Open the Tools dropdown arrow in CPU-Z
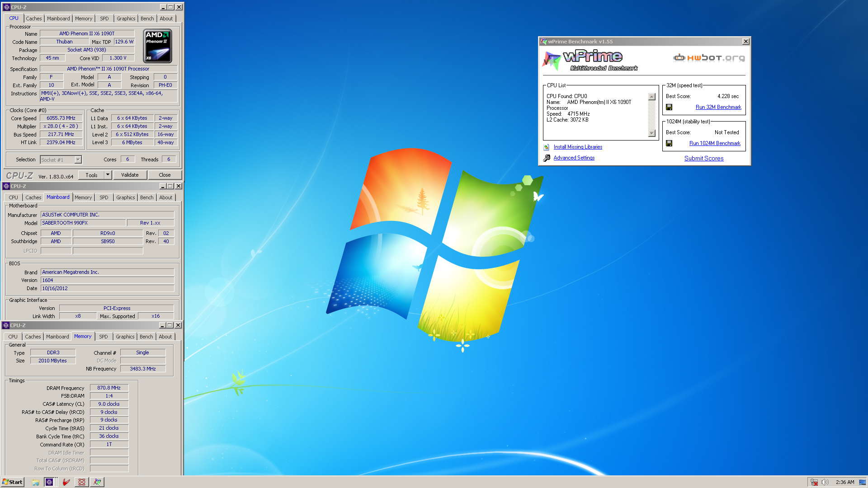868x488 pixels. [x=108, y=175]
